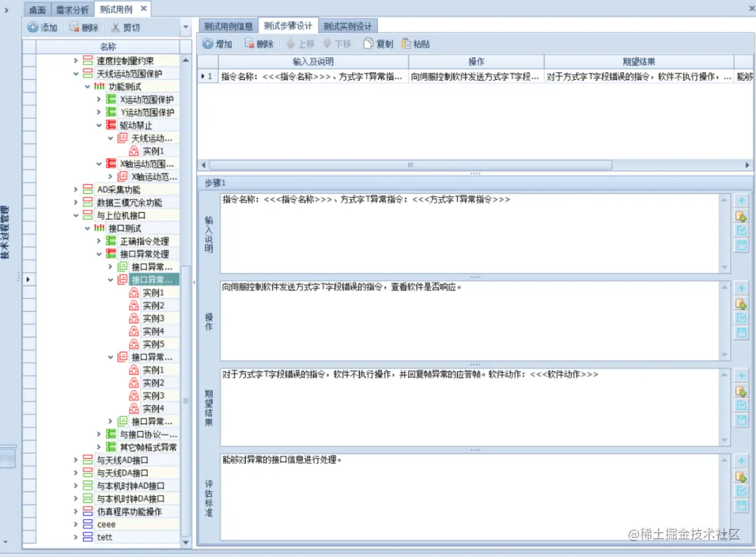Click the yellow add icon beside 输入说明 field
Screen dimensions: 756x557
[741, 216]
